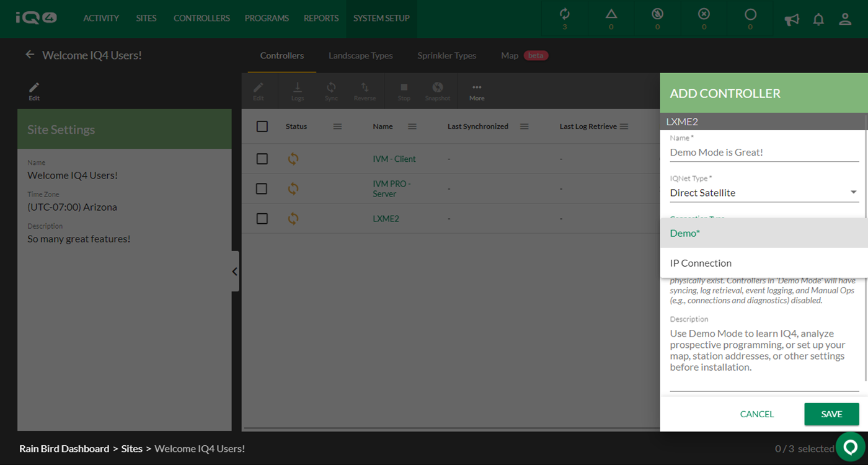Click the Stop toolbar icon

click(x=404, y=91)
